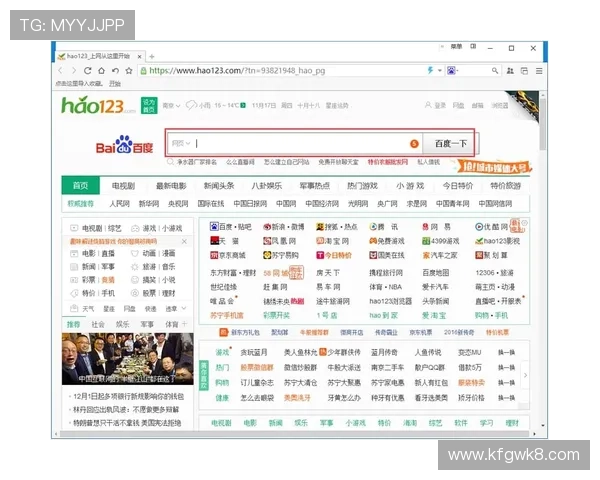Open 苏宁易购 site icon
600x480 pixels.
tap(267, 255)
